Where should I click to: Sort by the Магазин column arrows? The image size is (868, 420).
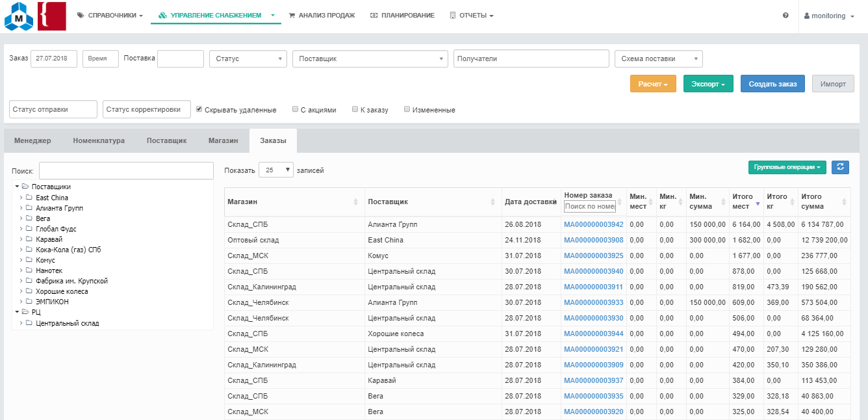point(355,202)
